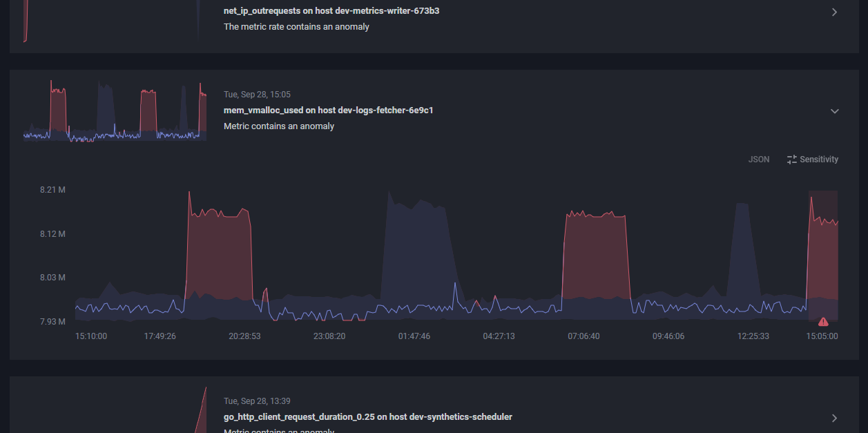Click the Sensitivity sliders icon
This screenshot has height=433, width=868.
click(x=791, y=160)
